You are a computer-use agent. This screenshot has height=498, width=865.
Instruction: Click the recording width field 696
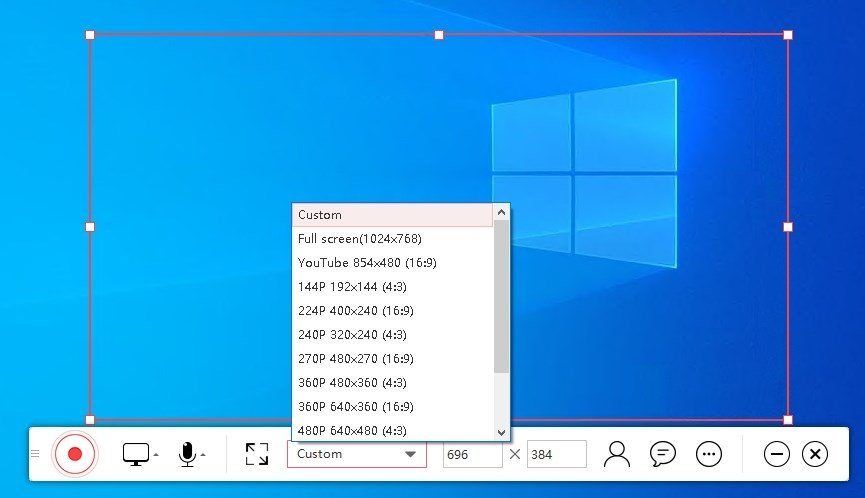pyautogui.click(x=472, y=454)
